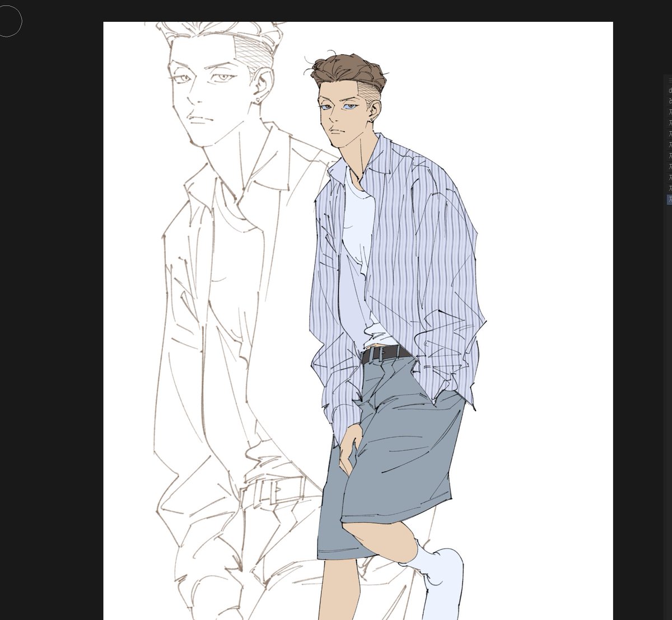Viewport: 672px width, 620px height.
Task: Open the right-edge panel's hamburger menu
Action: tap(670, 81)
